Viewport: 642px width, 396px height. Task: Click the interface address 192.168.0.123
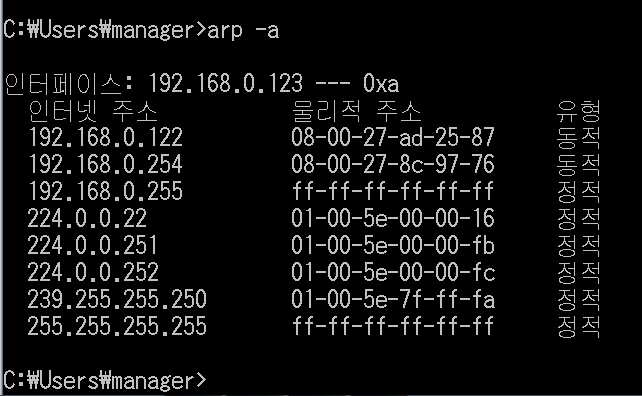(x=225, y=84)
